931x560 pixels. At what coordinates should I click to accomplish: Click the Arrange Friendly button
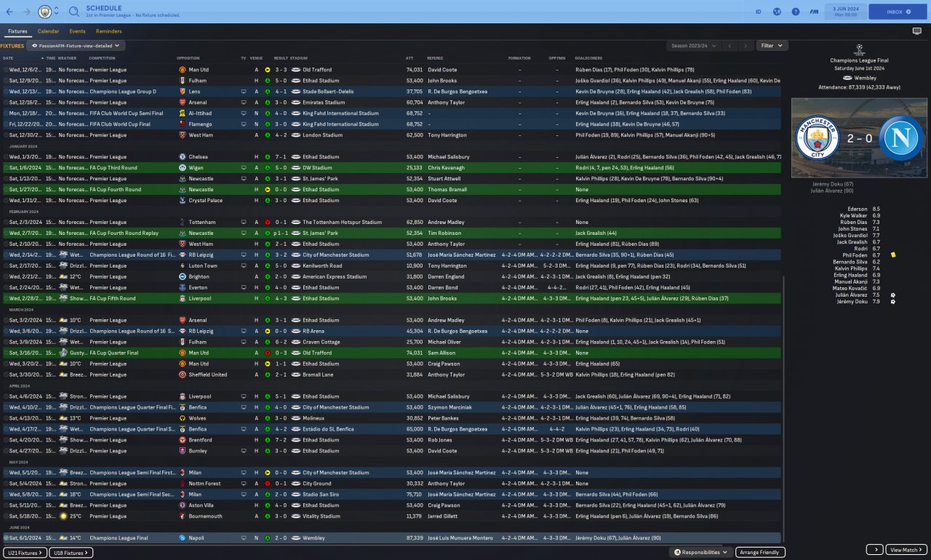[761, 553]
